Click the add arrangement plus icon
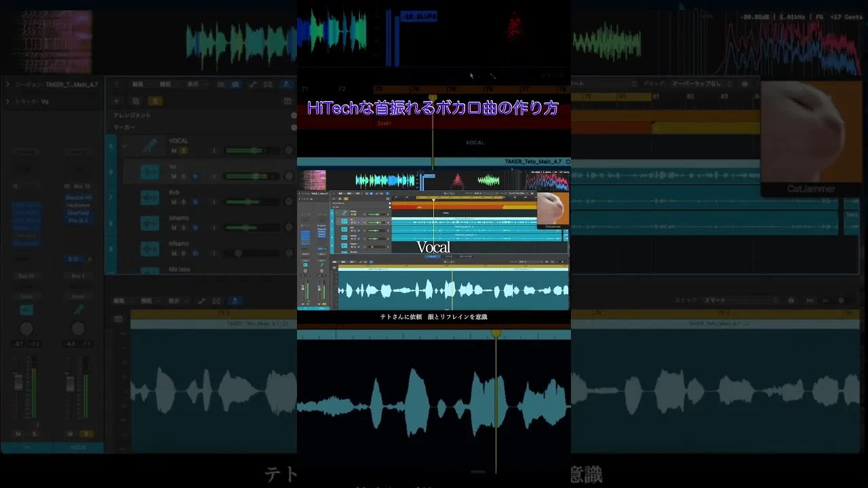 pos(294,115)
